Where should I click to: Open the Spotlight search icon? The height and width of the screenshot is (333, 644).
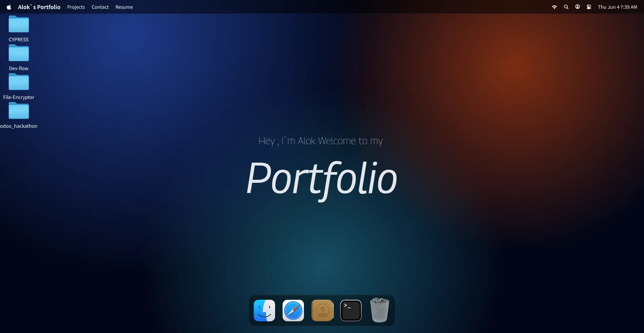[x=566, y=7]
